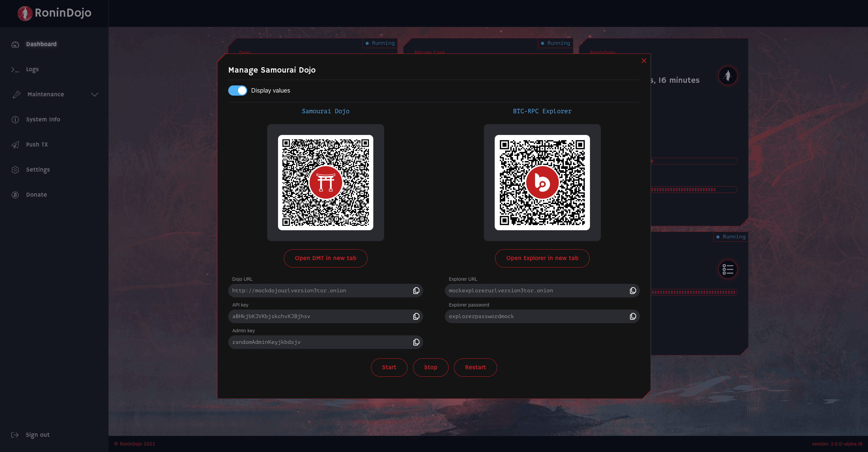Toggle the Display values switch
This screenshot has height=452, width=868.
point(238,91)
